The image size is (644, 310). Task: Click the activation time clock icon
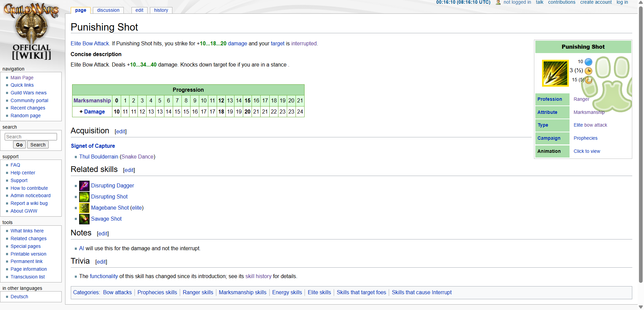tap(588, 71)
